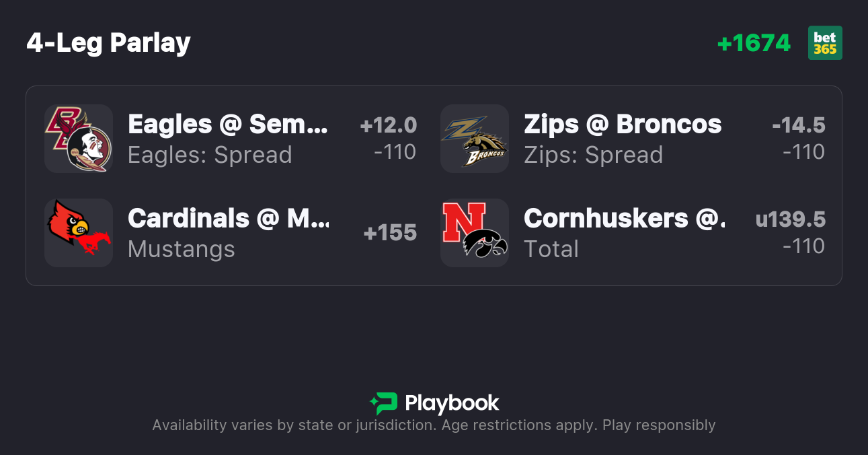The width and height of the screenshot is (868, 455).
Task: Click the Cornhuskers and Hawkeyes team logos
Action: [474, 233]
